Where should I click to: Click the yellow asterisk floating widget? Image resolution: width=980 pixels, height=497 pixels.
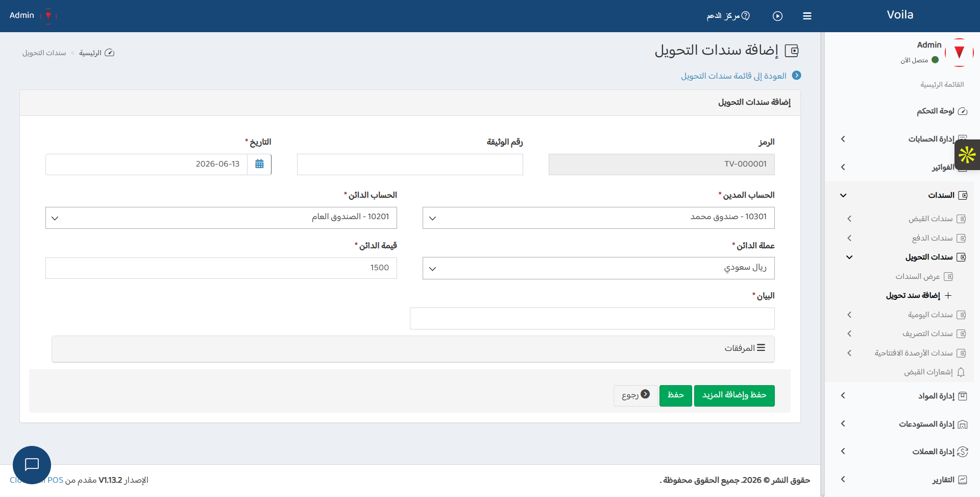click(x=967, y=154)
